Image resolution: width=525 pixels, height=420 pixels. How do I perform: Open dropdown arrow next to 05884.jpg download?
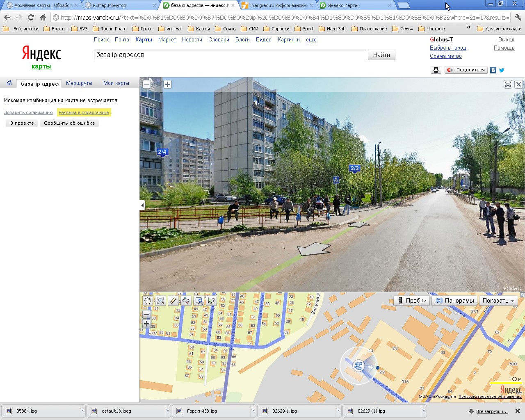(82, 411)
